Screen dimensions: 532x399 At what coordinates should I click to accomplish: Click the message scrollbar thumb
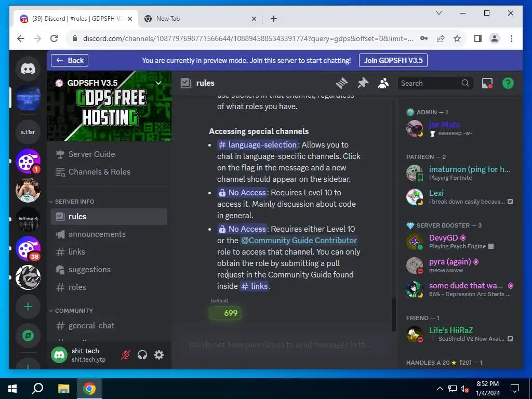pos(394,314)
